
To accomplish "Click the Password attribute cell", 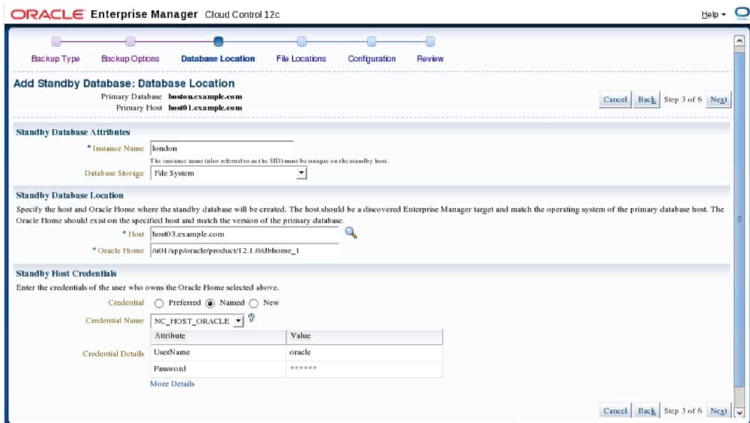I will pyautogui.click(x=218, y=369).
